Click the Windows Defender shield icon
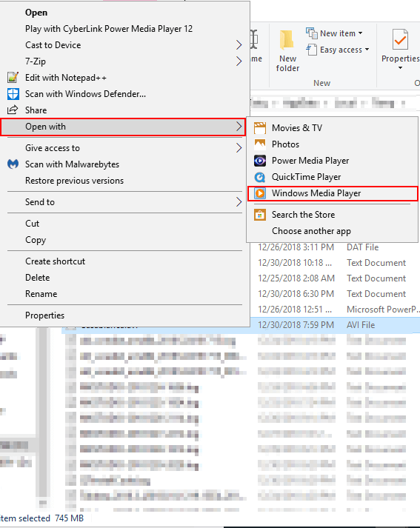This screenshot has width=420, height=528. (x=13, y=94)
